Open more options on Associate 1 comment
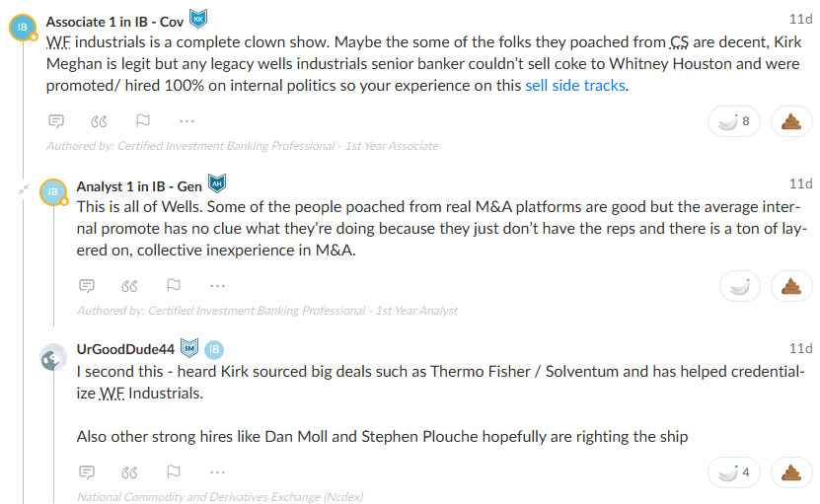Screen dimensions: 820x504 186,121
